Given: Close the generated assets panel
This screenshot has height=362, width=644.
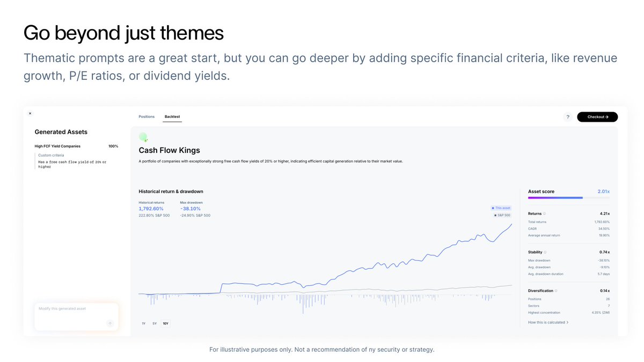Looking at the screenshot, I should click(30, 113).
